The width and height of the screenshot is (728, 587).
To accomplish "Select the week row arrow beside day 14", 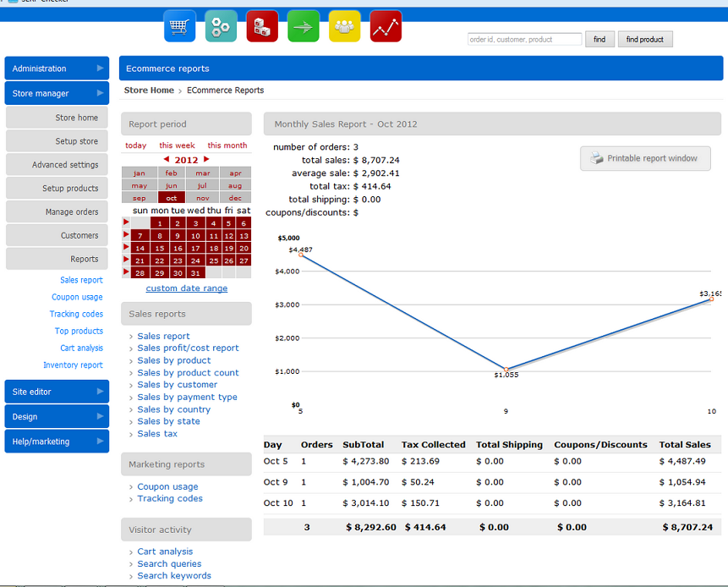I will (126, 248).
